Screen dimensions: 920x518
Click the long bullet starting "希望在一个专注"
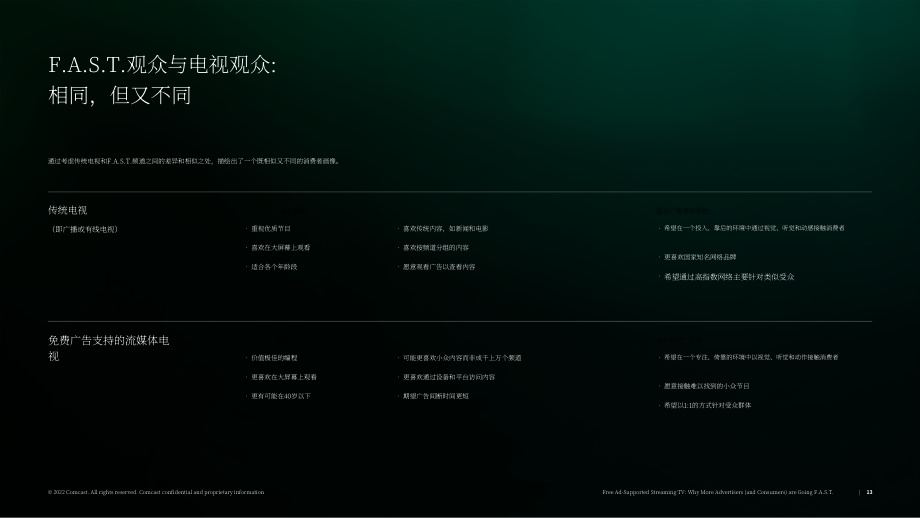[750, 357]
